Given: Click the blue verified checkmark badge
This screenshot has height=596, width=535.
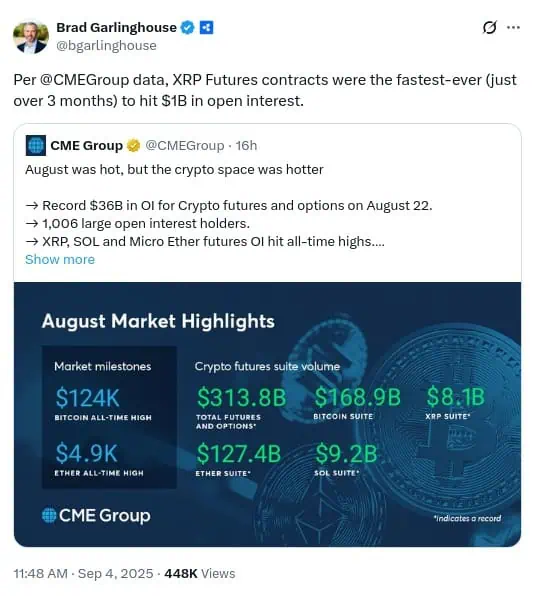Looking at the screenshot, I should pos(187,28).
